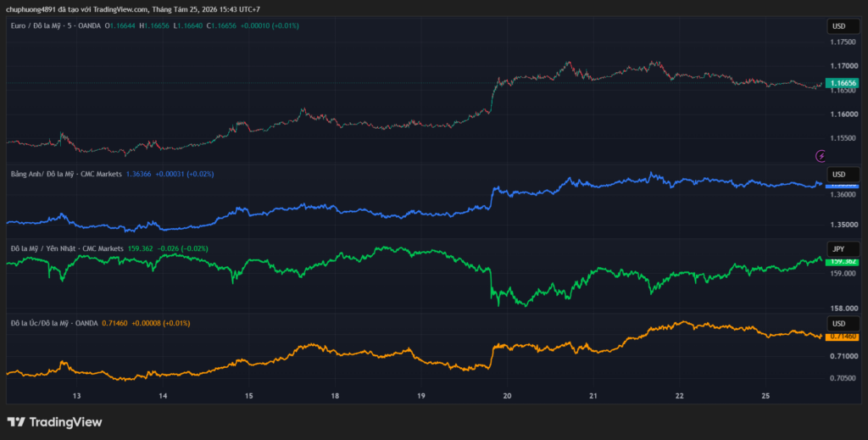The width and height of the screenshot is (868, 440).
Task: Click the Đô la Mỹ / Yên Nhật title
Action: click(67, 248)
